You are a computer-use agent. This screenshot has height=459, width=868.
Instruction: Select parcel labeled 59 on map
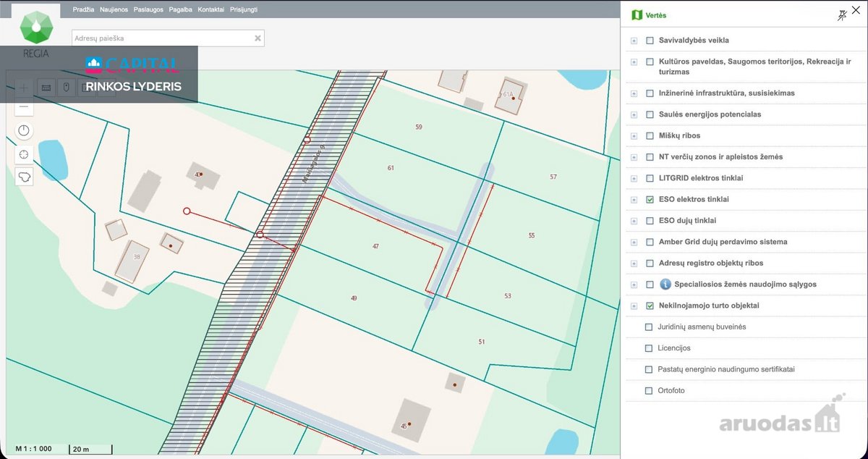[419, 127]
